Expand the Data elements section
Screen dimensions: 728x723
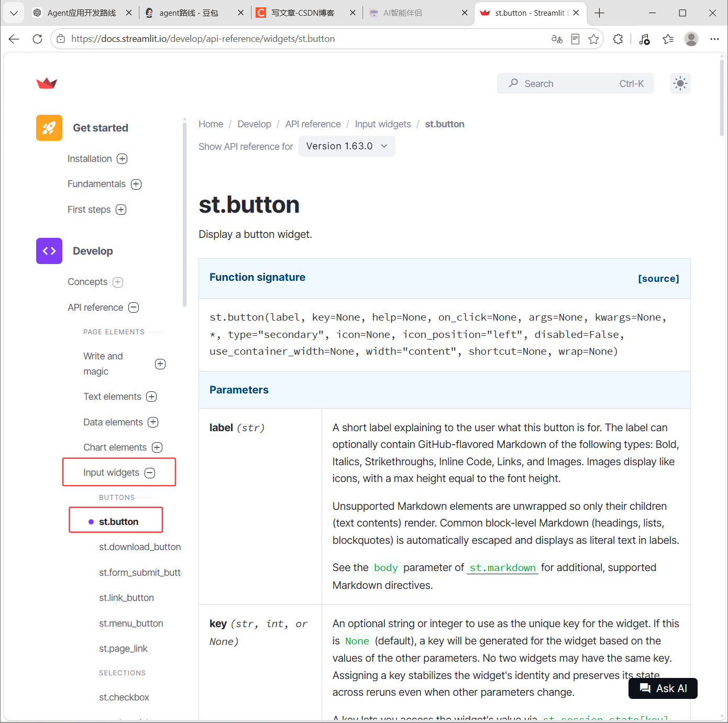pyautogui.click(x=153, y=422)
